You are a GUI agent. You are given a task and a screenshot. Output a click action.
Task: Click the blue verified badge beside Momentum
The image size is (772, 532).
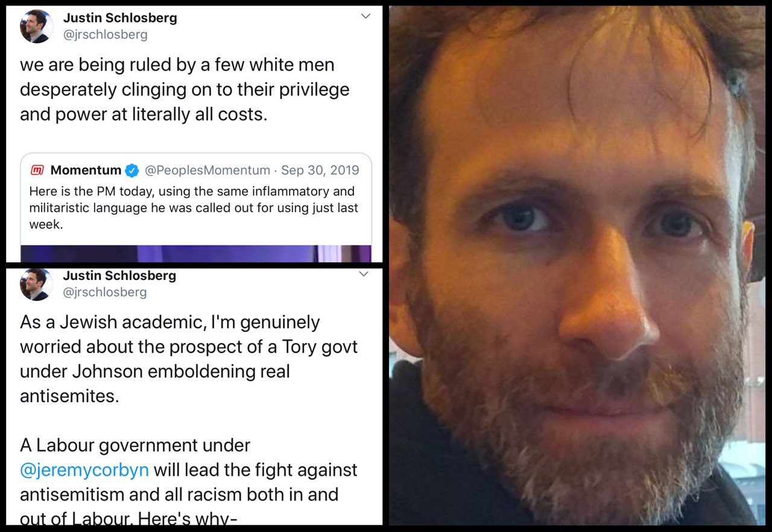[x=132, y=171]
